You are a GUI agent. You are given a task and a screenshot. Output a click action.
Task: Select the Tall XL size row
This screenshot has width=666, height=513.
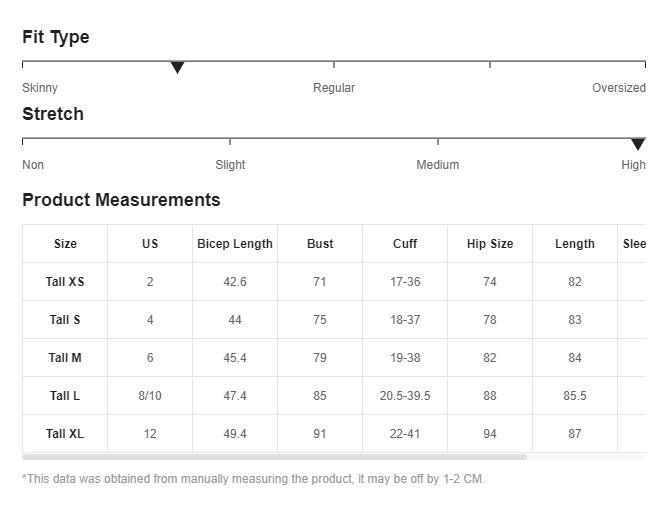(x=65, y=434)
